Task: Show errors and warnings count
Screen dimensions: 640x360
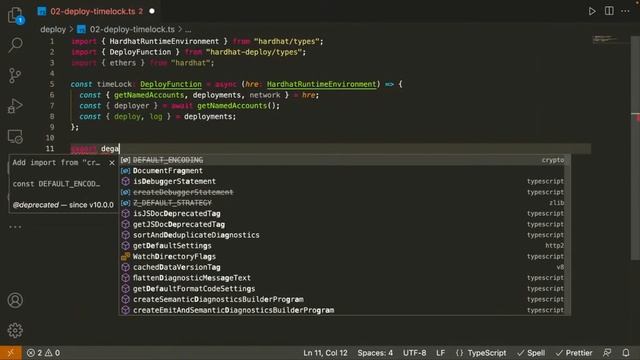Action: [x=43, y=353]
